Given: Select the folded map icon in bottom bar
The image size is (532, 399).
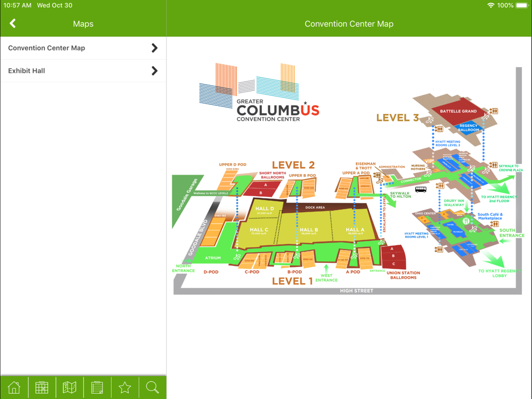Looking at the screenshot, I should (x=70, y=387).
